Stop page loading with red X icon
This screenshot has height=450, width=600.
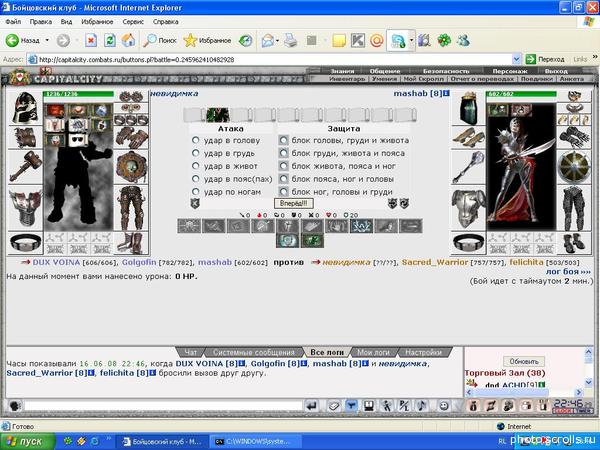coord(91,40)
